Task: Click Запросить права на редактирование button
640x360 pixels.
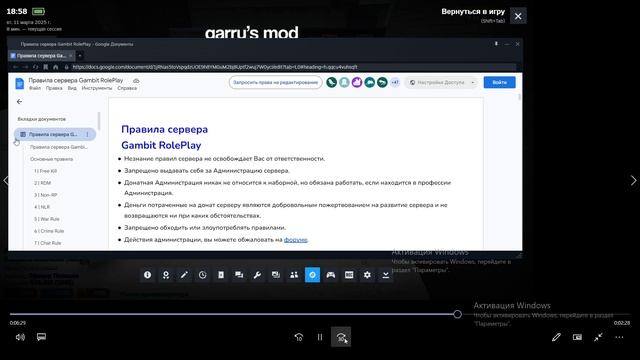Action: pos(276,82)
